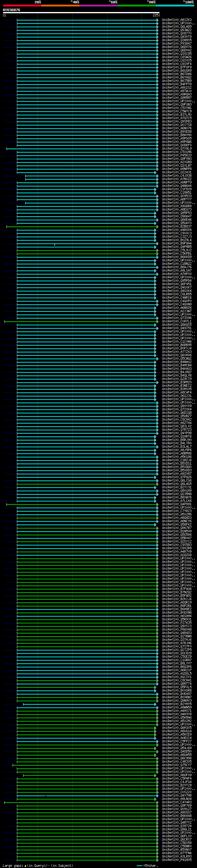
Task: Select hit label UniRef100_A3LR93
Action: point(177,856)
